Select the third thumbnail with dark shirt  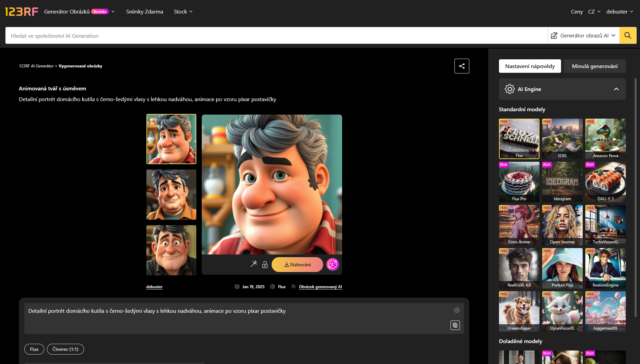click(x=171, y=250)
